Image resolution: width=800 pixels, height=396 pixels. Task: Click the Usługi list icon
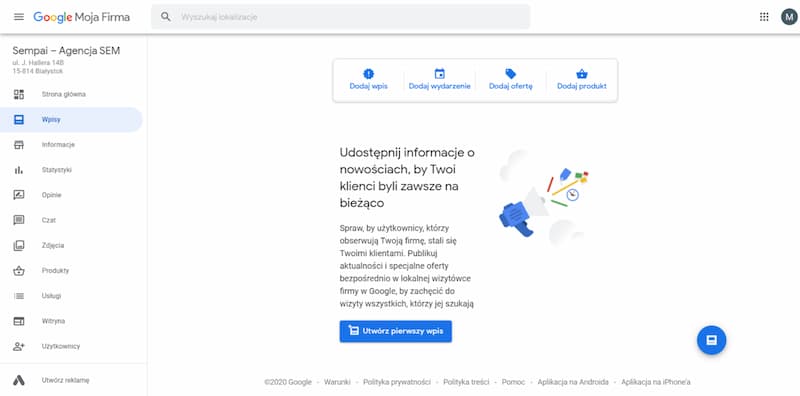coord(19,296)
